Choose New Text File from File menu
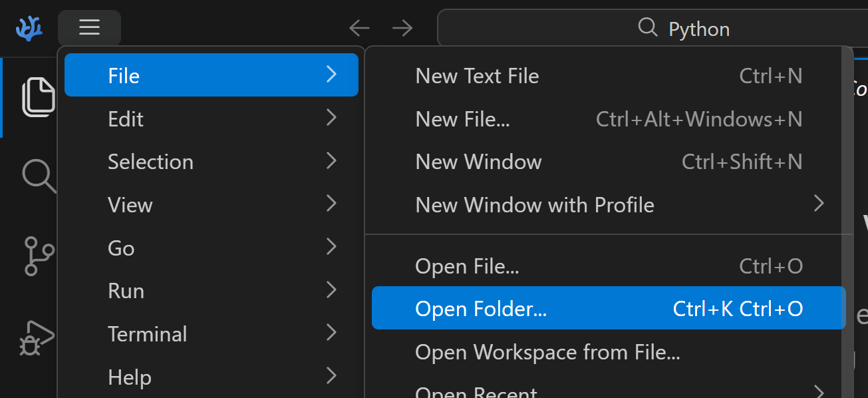Screen dimensions: 868x398 (608, 76)
